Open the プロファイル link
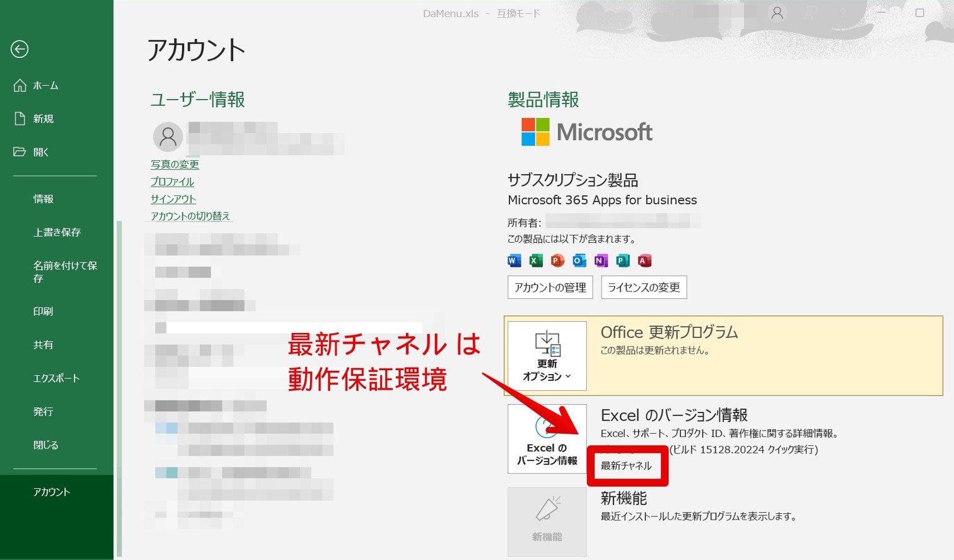The image size is (954, 560). coord(172,182)
